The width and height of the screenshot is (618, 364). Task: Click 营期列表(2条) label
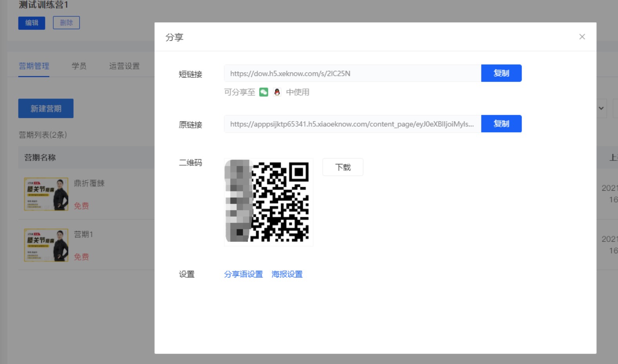pyautogui.click(x=43, y=135)
